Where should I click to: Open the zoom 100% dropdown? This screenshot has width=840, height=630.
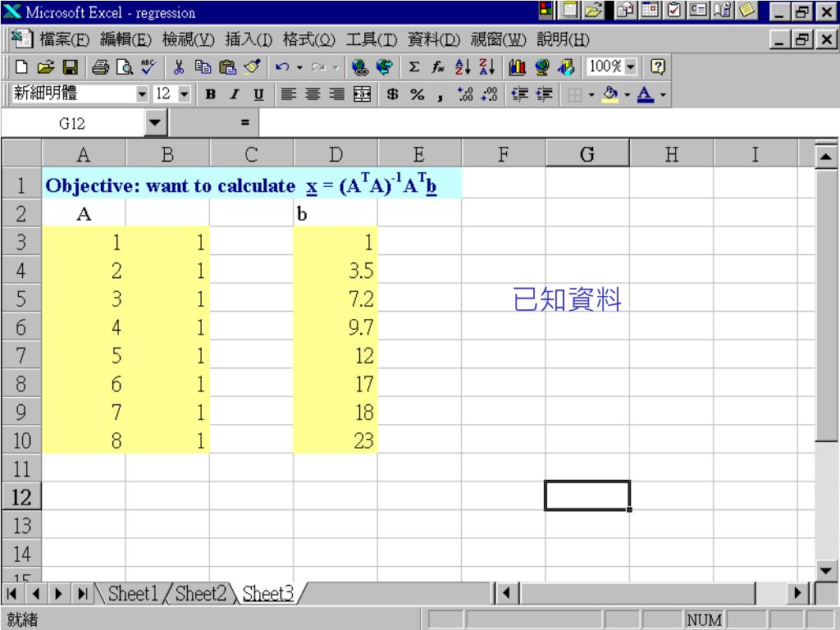[x=631, y=67]
